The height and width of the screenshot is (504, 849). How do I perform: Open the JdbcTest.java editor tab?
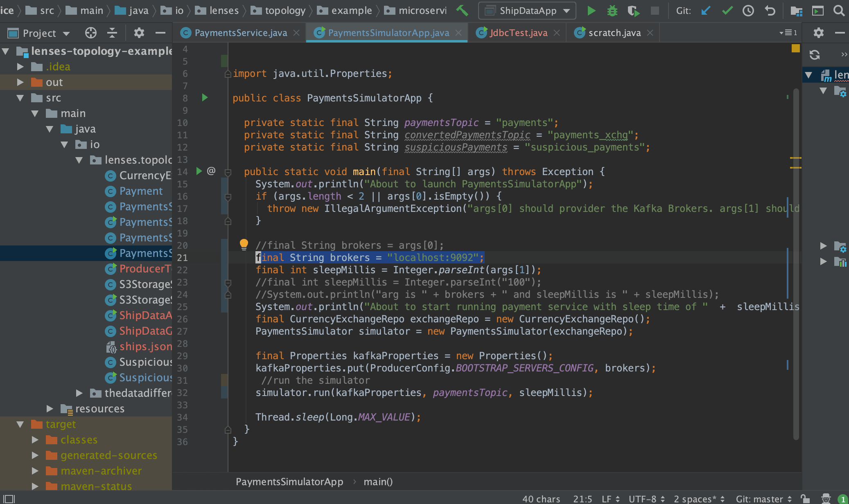point(518,33)
